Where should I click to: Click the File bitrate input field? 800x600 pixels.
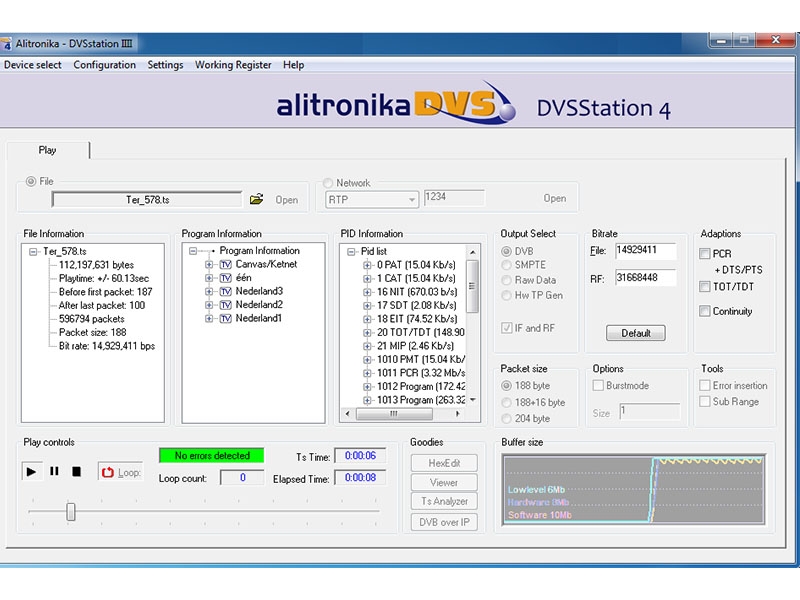[x=645, y=251]
